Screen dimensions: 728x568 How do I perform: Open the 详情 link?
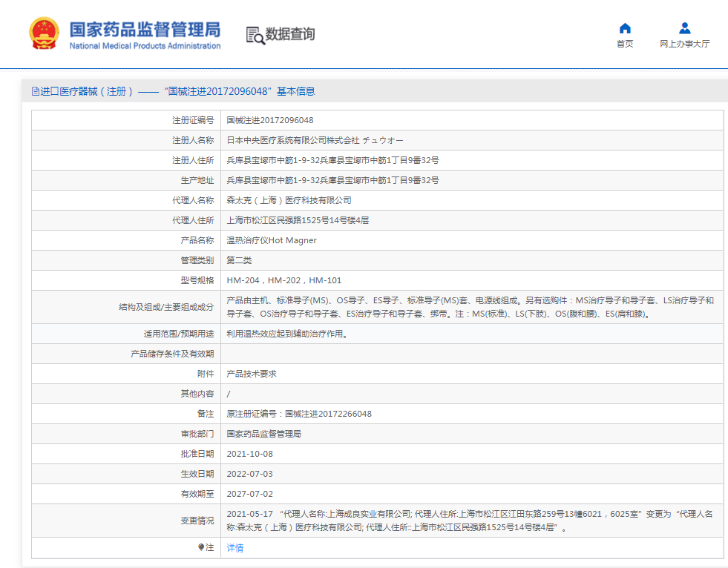click(x=234, y=546)
